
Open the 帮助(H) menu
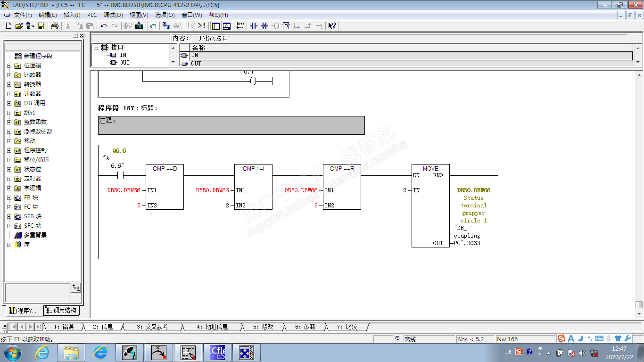click(x=218, y=15)
